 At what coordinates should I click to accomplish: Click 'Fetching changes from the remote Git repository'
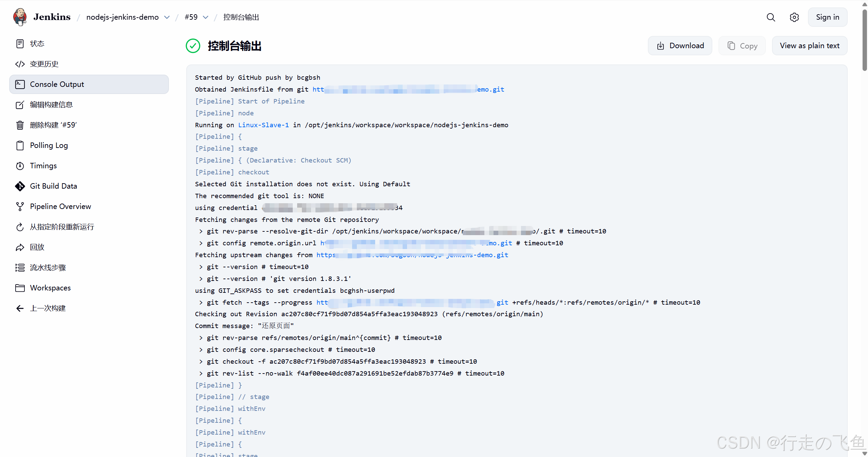click(x=287, y=220)
